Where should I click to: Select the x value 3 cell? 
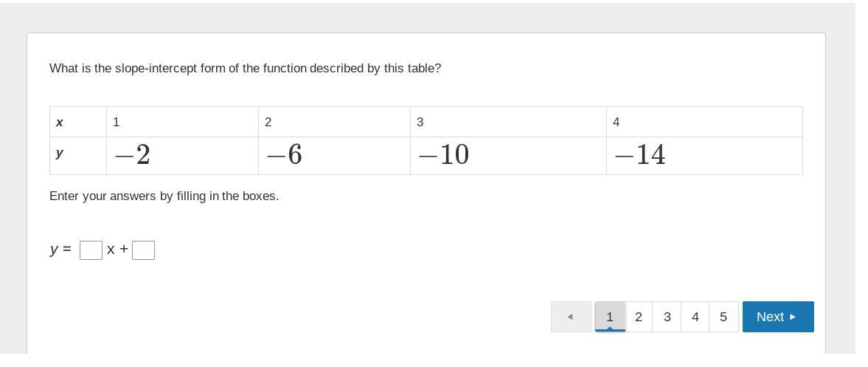[508, 122]
